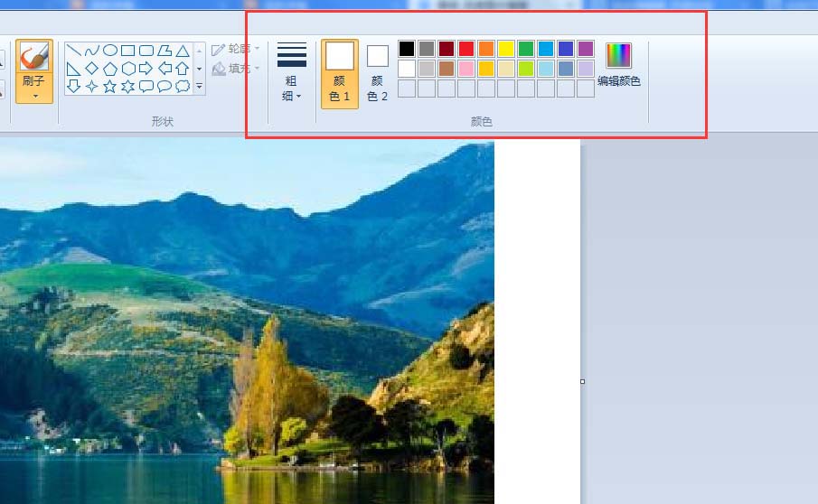Choose the diagonal line shape

pos(74,51)
